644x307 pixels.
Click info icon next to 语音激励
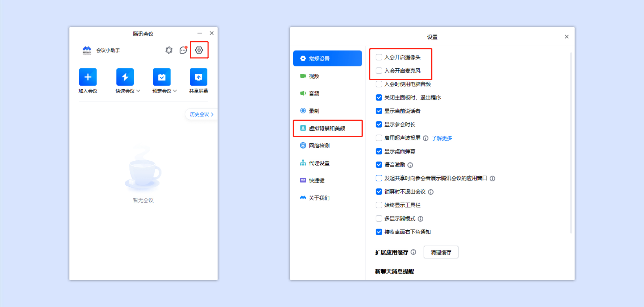point(410,165)
